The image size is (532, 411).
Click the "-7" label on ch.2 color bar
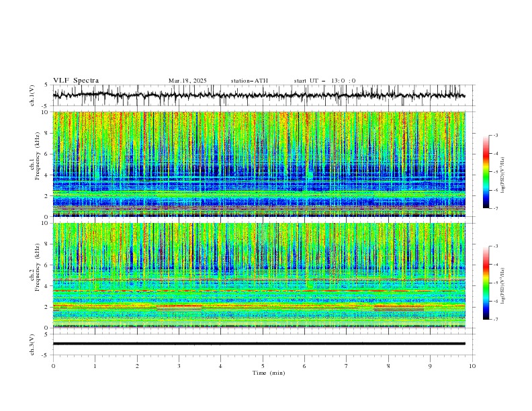(x=495, y=320)
